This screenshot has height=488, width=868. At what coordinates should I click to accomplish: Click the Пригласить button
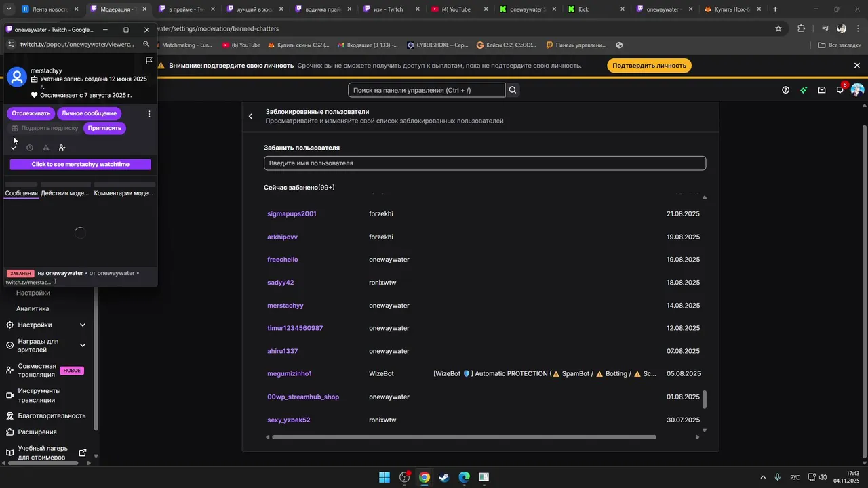[104, 128]
